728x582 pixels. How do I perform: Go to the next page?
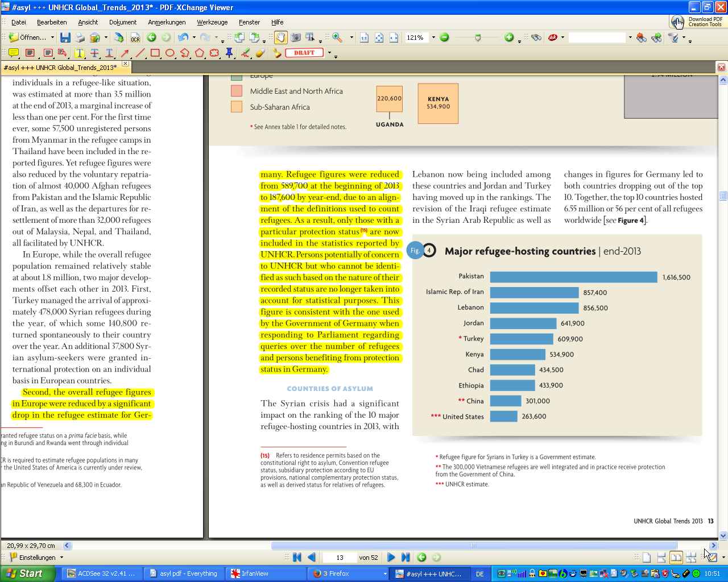pyautogui.click(x=391, y=558)
